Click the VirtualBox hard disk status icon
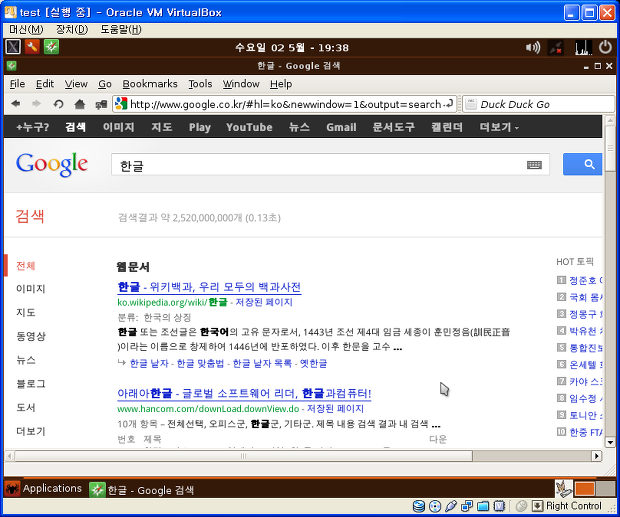 tap(419, 506)
